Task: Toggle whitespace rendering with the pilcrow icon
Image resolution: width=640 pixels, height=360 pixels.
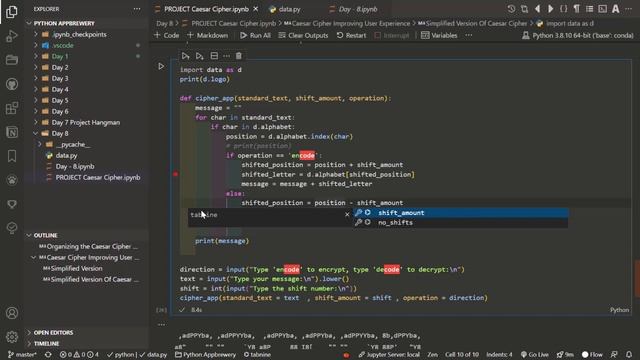Action: click(577, 9)
